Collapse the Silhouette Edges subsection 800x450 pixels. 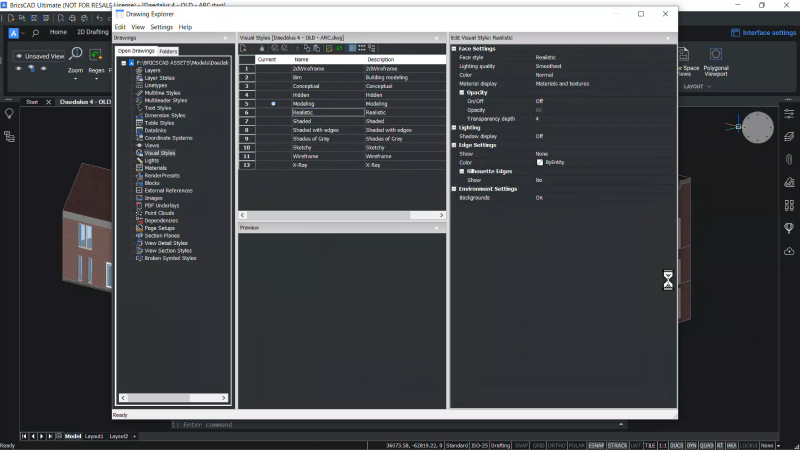pos(462,171)
